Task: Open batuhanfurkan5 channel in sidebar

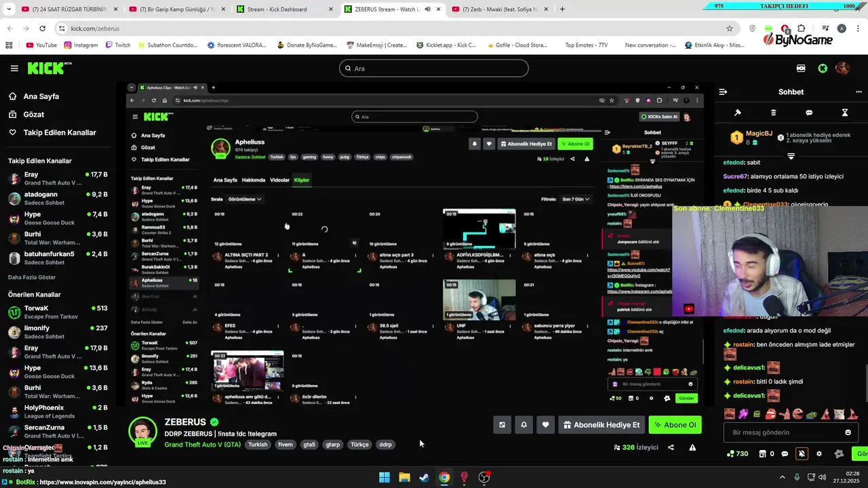Action: click(x=57, y=258)
